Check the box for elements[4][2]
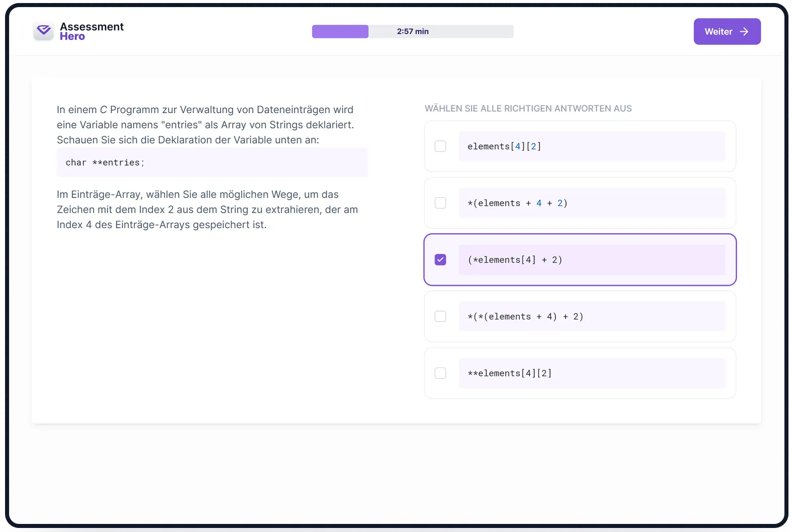This screenshot has height=532, width=792. tap(441, 146)
